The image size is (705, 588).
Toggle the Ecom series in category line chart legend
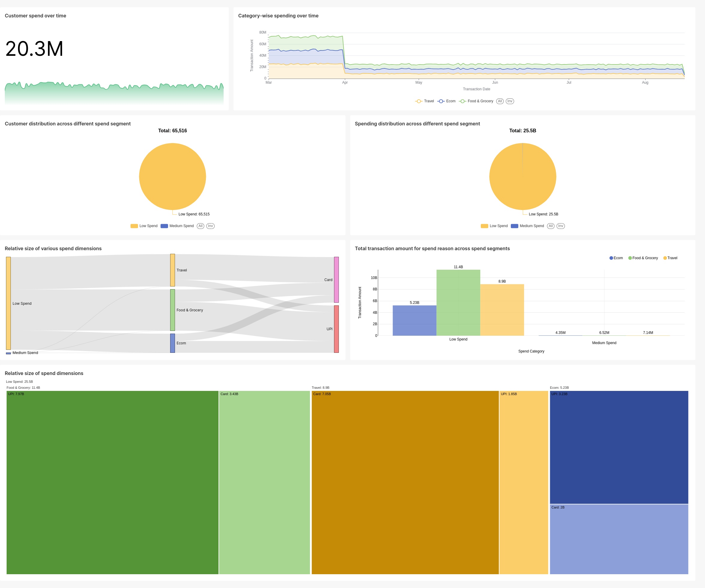pyautogui.click(x=446, y=101)
